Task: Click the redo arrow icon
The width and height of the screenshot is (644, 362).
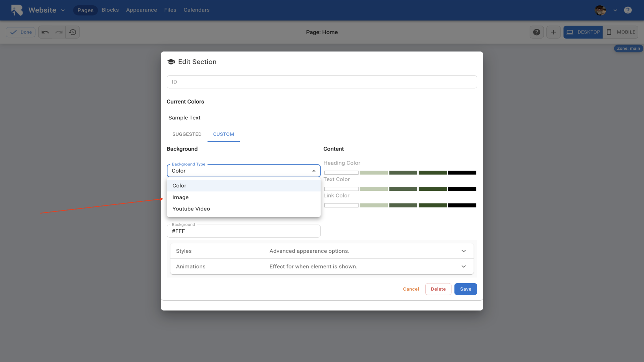Action: tap(59, 32)
